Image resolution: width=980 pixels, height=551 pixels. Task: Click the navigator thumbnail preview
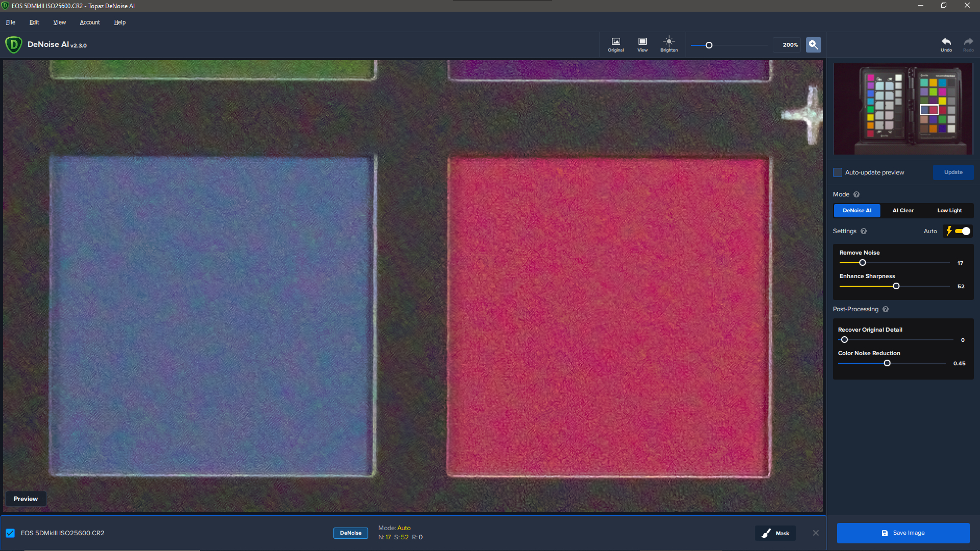902,109
